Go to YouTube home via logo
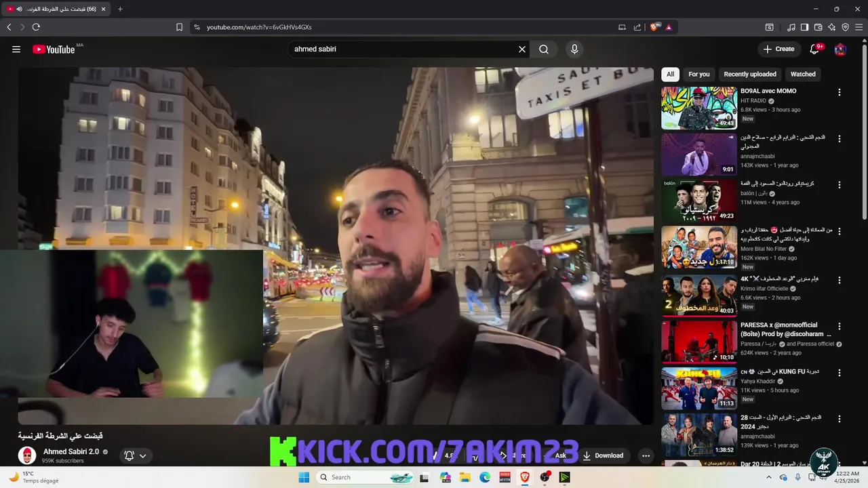Viewport: 868px width, 488px height. coord(54,49)
